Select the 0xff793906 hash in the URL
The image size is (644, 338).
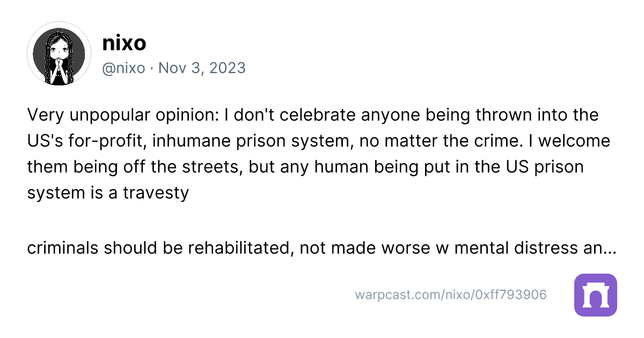(x=508, y=295)
